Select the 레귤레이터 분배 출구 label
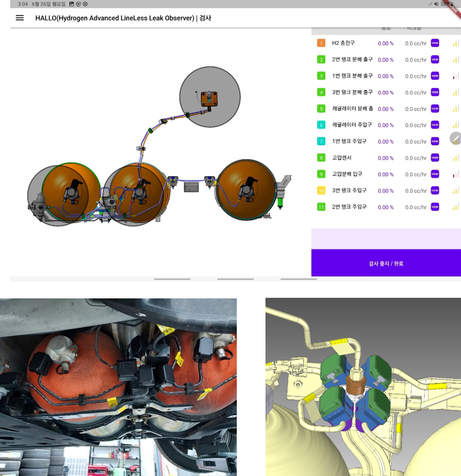 tap(352, 108)
